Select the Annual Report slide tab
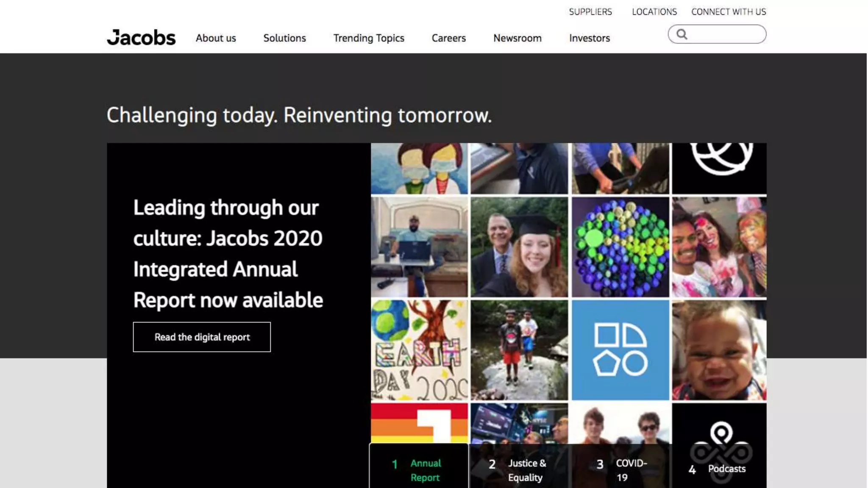The height and width of the screenshot is (488, 868). [419, 470]
